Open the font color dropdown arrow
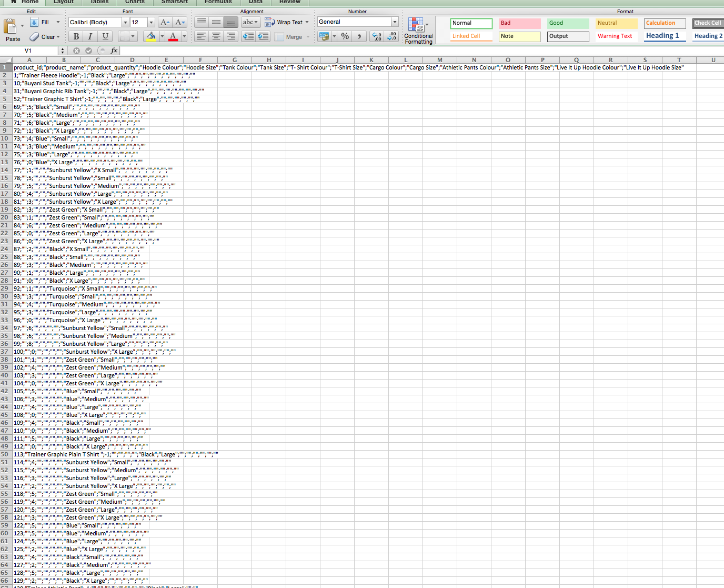The width and height of the screenshot is (724, 588). tap(184, 36)
